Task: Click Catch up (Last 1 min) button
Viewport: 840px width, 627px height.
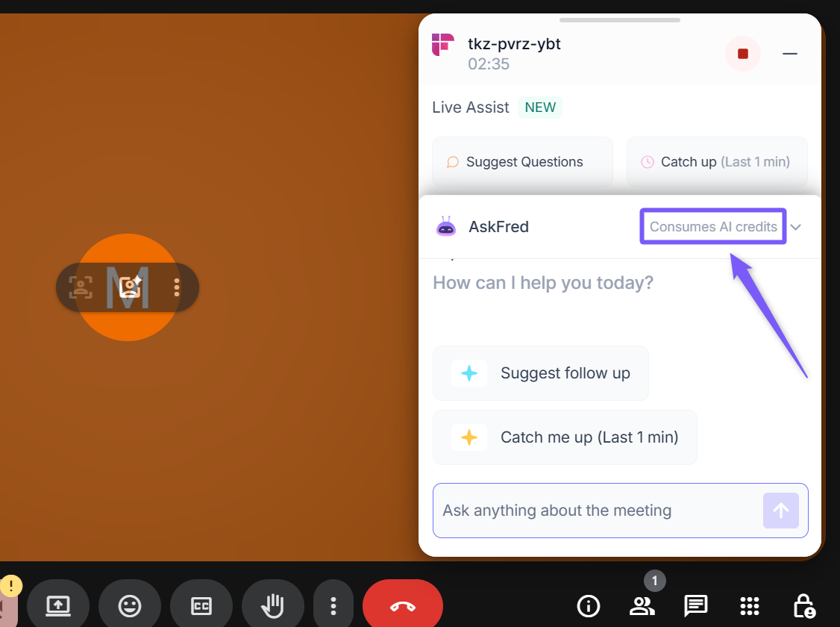Action: [717, 162]
